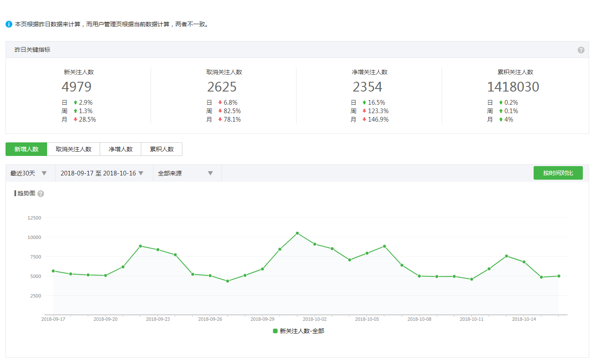This screenshot has width=607, height=364.
Task: Click green up arrow beside 4% monthly change
Action: (501, 119)
